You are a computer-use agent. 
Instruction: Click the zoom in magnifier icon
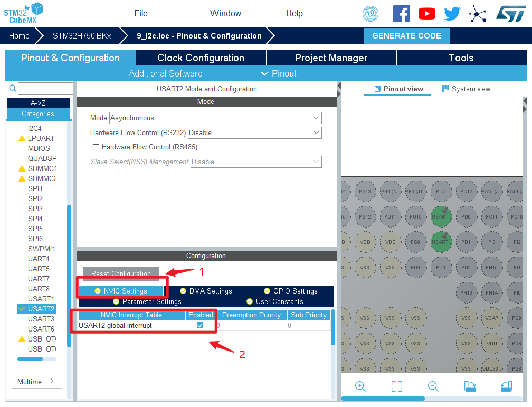pyautogui.click(x=360, y=386)
